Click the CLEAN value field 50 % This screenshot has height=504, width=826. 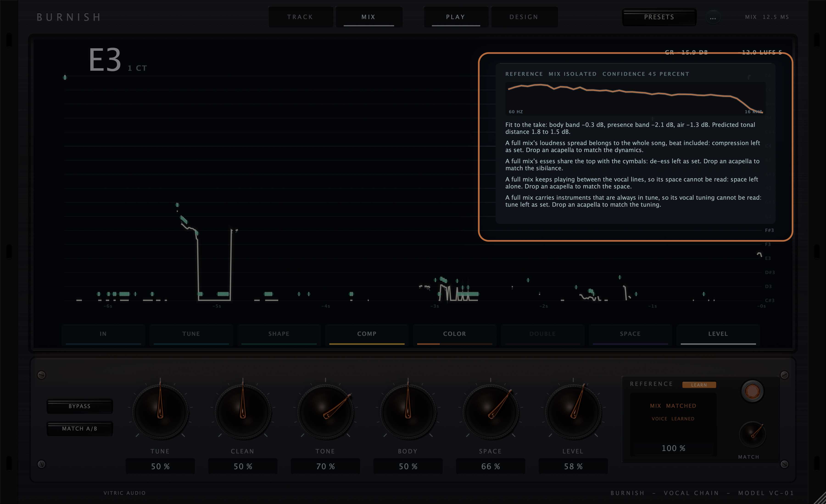(243, 466)
